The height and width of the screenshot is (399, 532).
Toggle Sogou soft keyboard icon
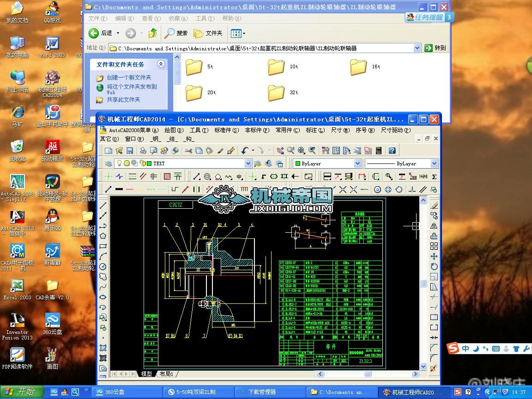(496, 349)
